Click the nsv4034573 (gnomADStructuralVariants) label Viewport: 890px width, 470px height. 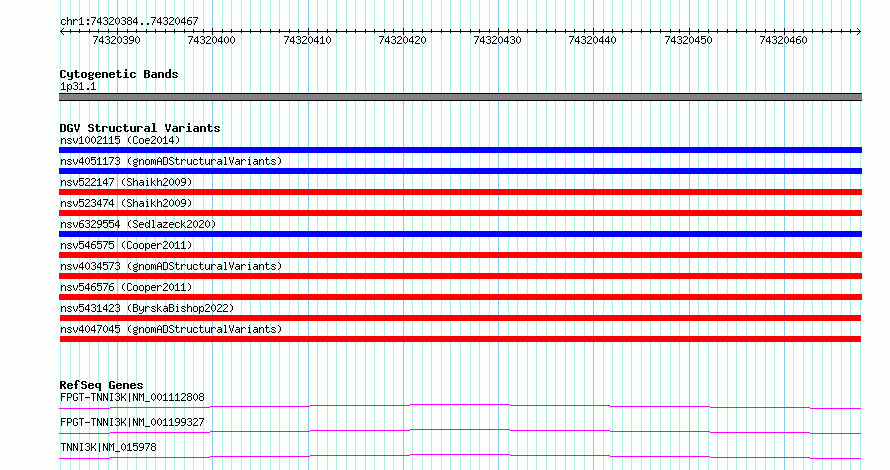coord(171,266)
